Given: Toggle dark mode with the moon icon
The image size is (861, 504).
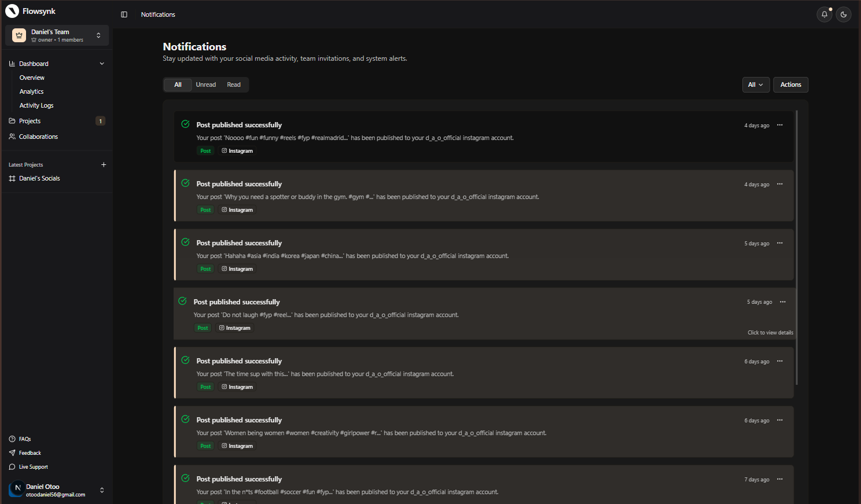Looking at the screenshot, I should coord(843,14).
